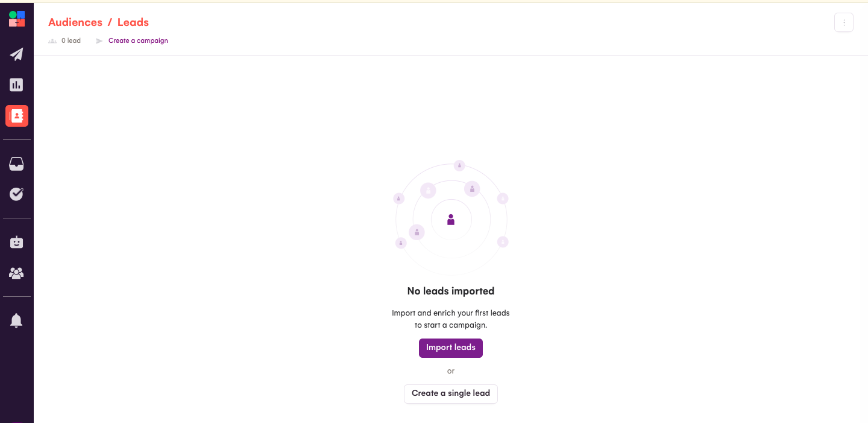Open notifications bell icon
This screenshot has width=868, height=423.
(17, 320)
